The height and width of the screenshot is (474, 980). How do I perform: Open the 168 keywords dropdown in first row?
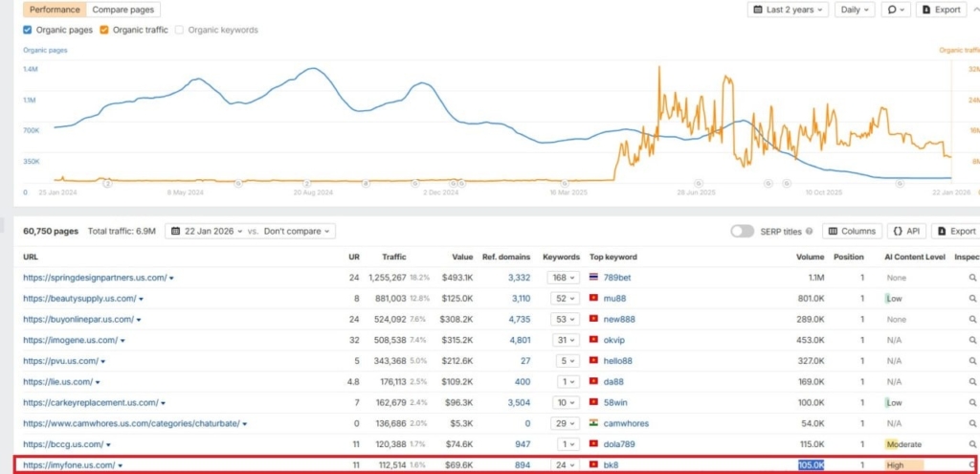(561, 278)
